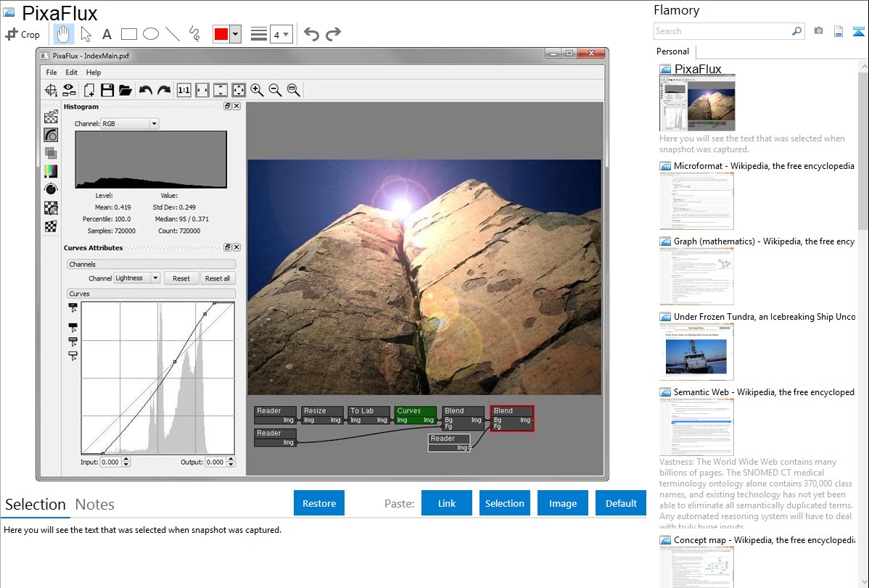This screenshot has height=588, width=869.
Task: Click the Paste Link button
Action: point(446,503)
